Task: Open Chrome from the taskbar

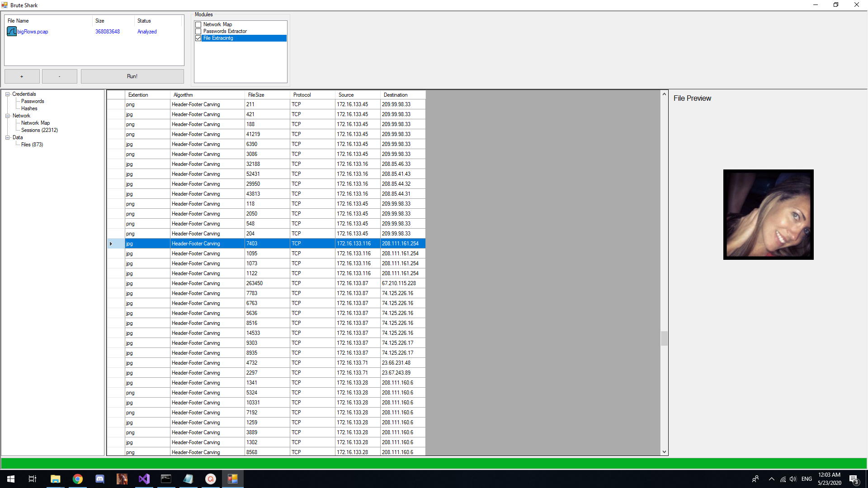Action: coord(78,479)
